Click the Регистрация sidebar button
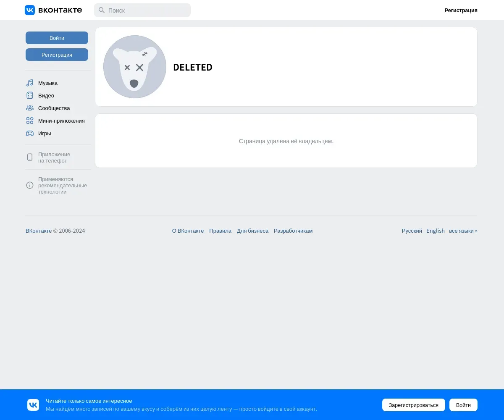The height and width of the screenshot is (420, 504). pyautogui.click(x=57, y=55)
